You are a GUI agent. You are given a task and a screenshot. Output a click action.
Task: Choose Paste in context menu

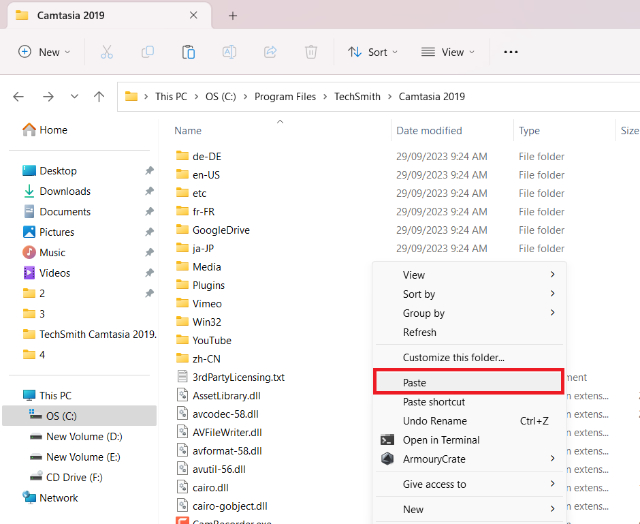(x=469, y=382)
